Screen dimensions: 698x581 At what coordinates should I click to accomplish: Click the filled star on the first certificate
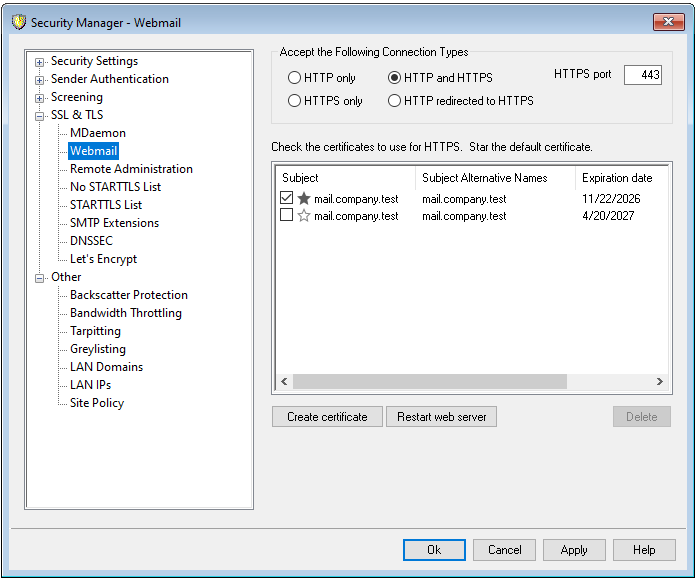point(304,199)
